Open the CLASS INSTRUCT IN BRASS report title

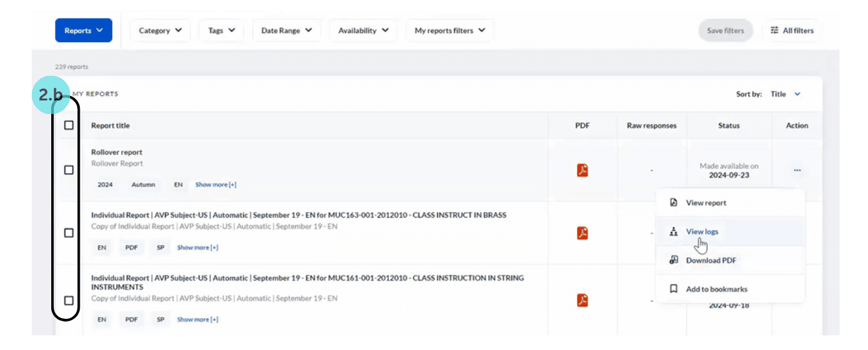tap(299, 215)
